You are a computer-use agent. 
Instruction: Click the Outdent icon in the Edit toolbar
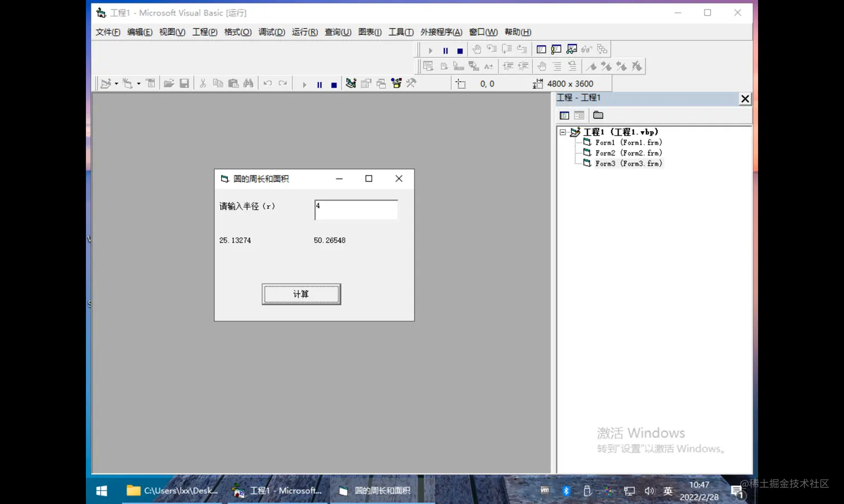pyautogui.click(x=523, y=66)
